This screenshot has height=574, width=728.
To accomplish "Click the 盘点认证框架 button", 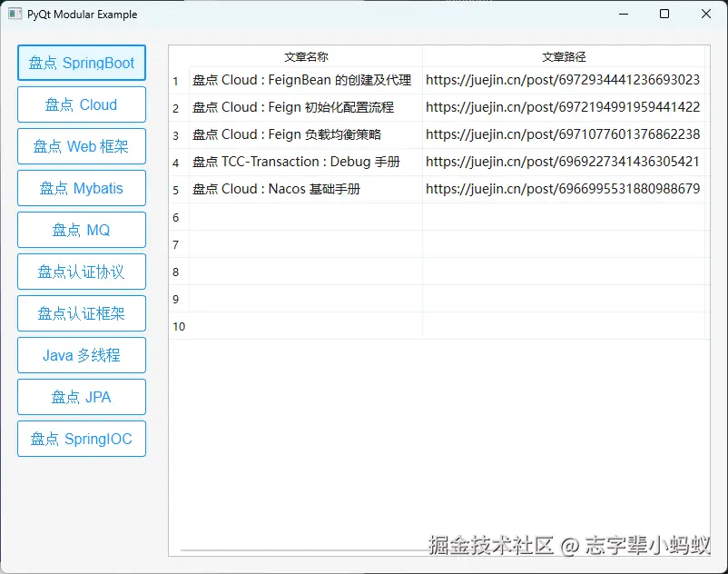I will click(x=82, y=313).
